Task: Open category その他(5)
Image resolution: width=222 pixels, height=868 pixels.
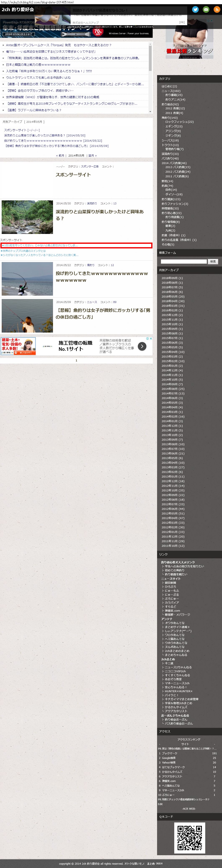Action: coord(168,245)
